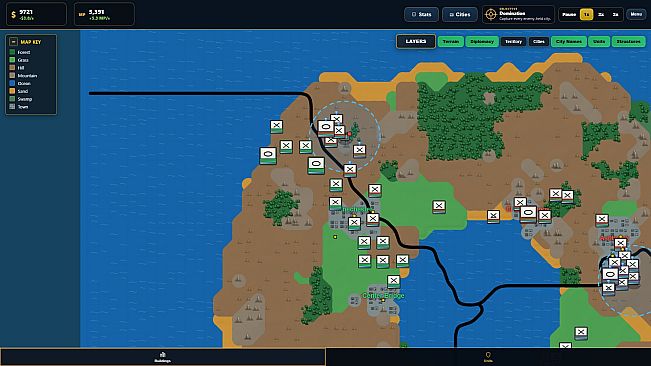This screenshot has width=651, height=366.
Task: Enable the Cities layer toggle
Action: coord(538,41)
